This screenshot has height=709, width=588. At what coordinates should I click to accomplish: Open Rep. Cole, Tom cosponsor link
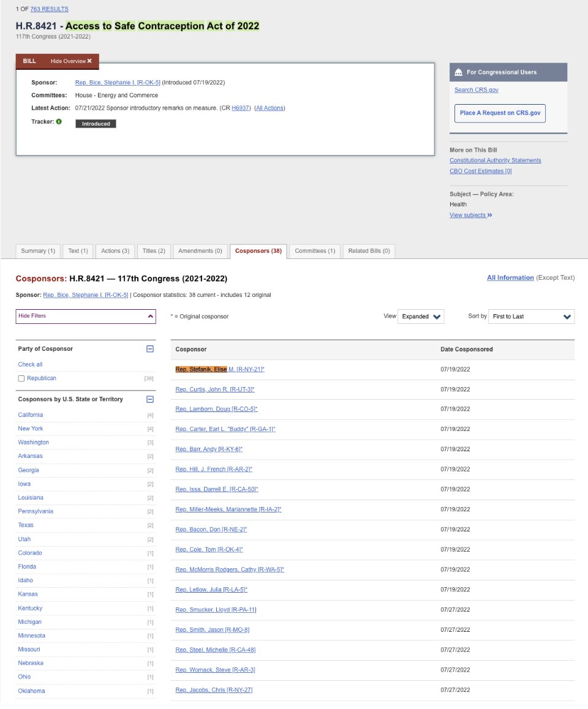pos(209,550)
